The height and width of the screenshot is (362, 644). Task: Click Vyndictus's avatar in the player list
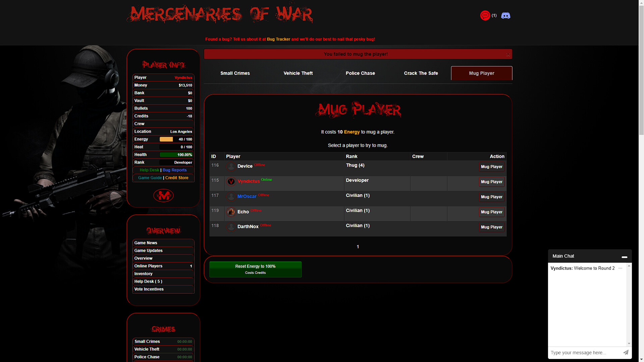click(231, 181)
